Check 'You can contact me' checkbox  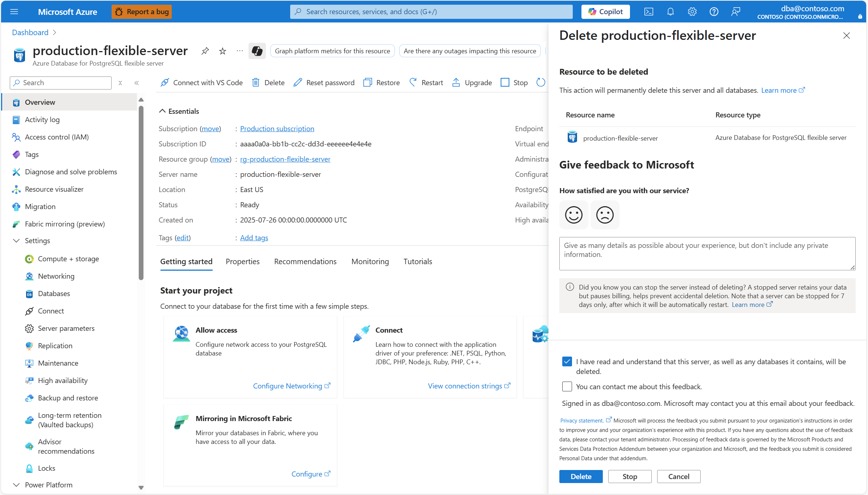(567, 387)
